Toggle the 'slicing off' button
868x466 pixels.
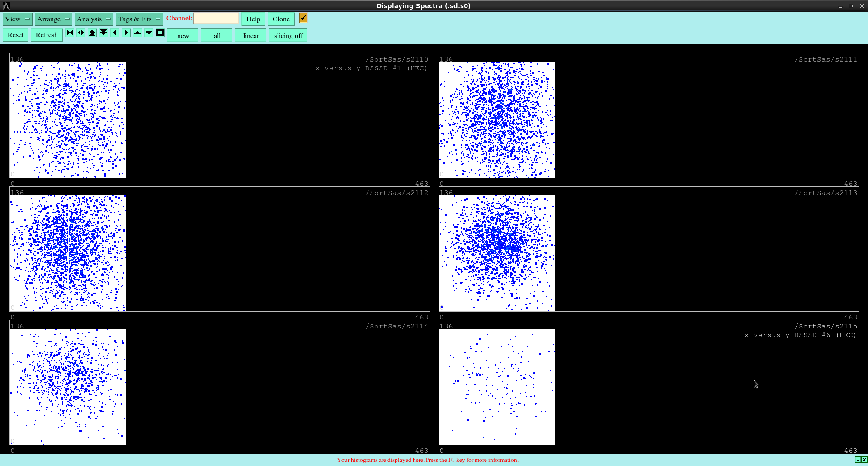pyautogui.click(x=288, y=36)
